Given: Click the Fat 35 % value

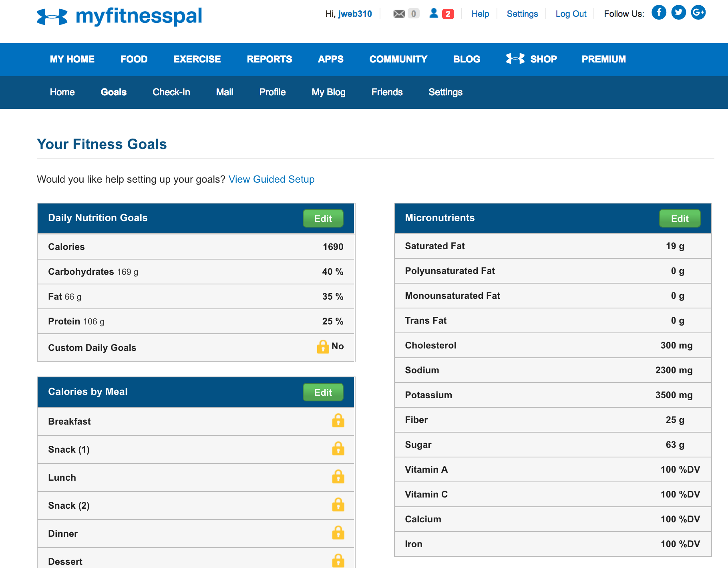Looking at the screenshot, I should (333, 296).
